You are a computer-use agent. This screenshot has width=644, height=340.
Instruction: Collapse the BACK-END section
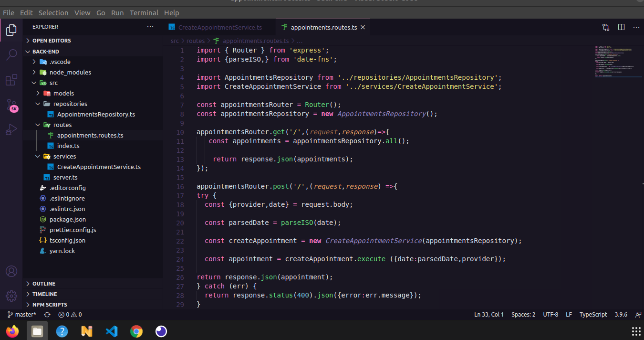point(93,51)
